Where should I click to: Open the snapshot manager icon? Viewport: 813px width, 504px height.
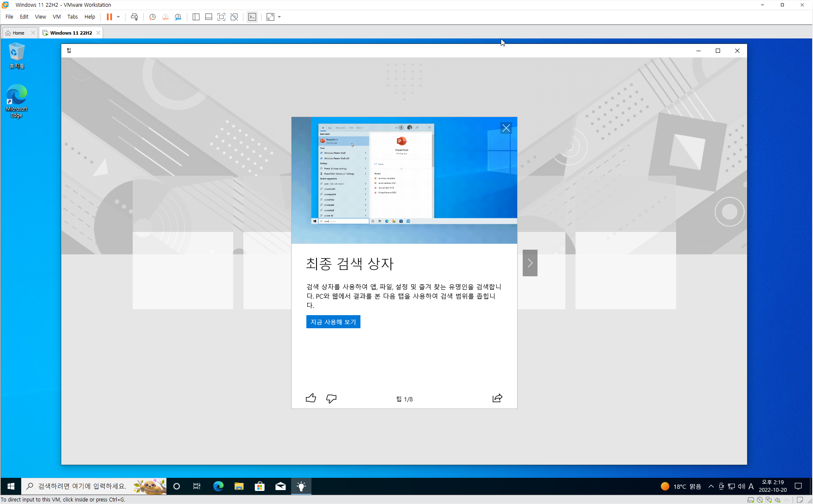[x=178, y=17]
